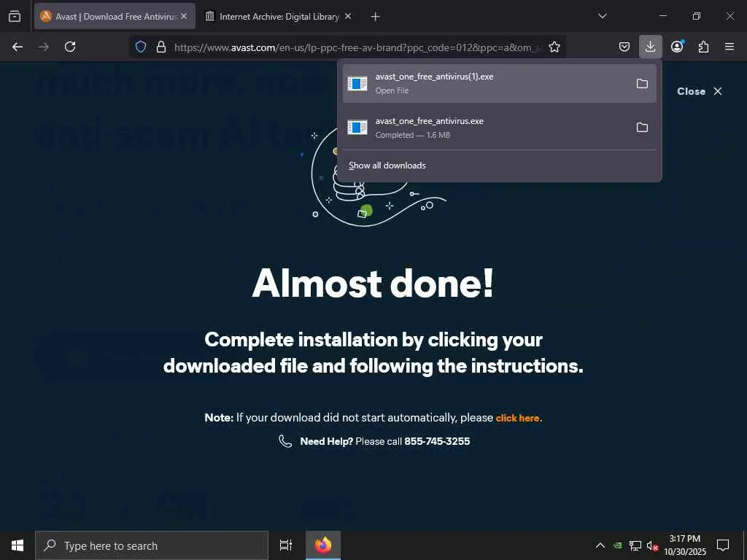Open Firefox View at tab bar left

[15, 16]
